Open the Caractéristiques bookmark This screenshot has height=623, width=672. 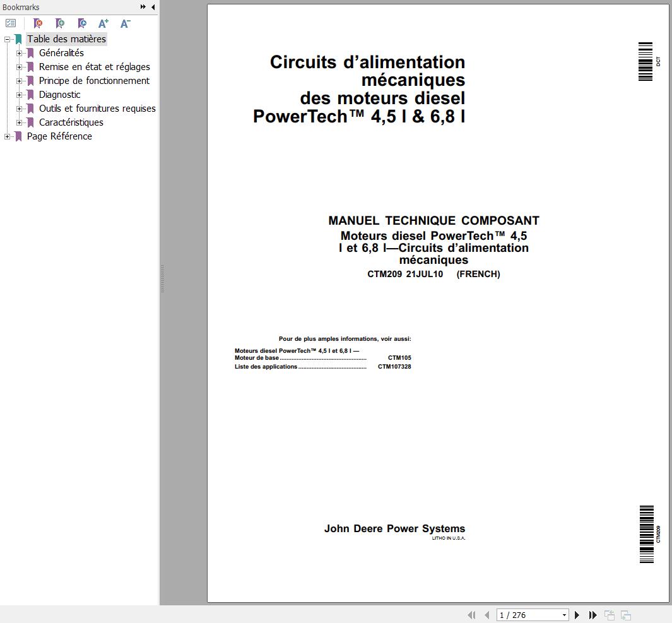(71, 122)
